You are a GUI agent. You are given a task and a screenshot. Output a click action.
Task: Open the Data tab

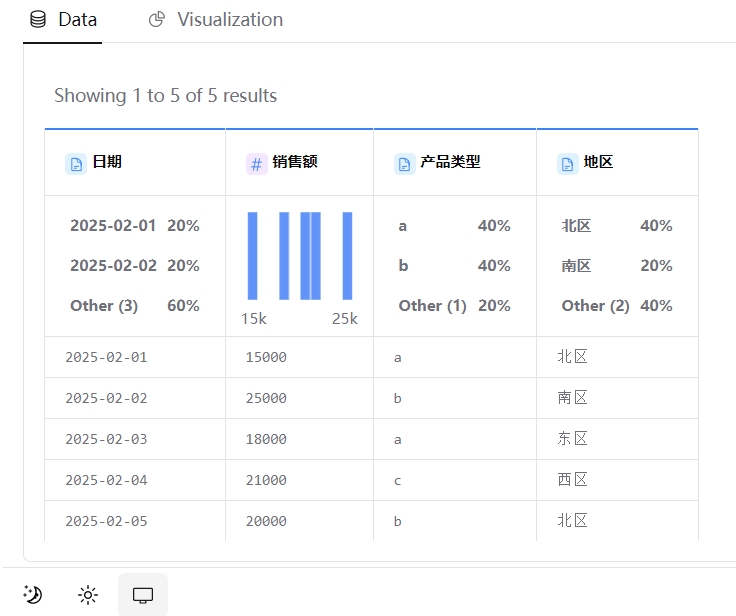click(63, 20)
